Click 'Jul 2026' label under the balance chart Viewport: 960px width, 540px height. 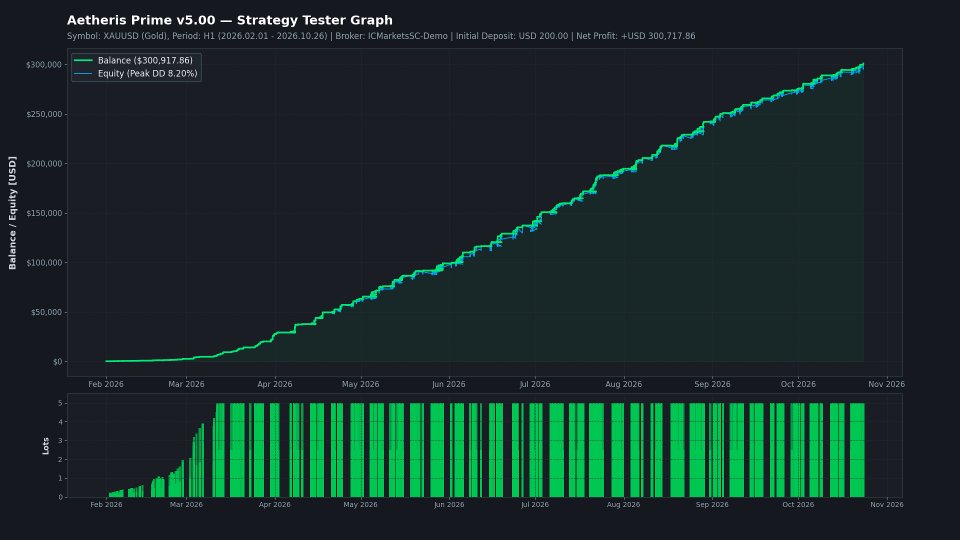[534, 384]
